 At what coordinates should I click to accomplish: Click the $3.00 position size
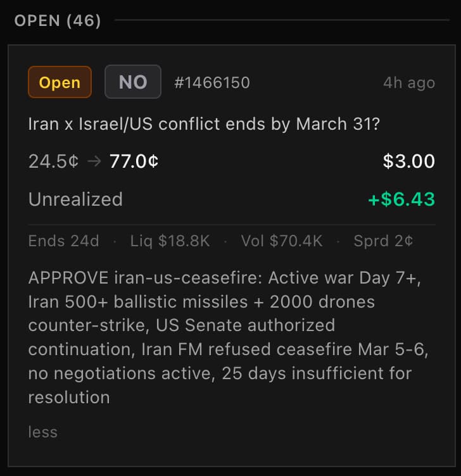click(408, 161)
